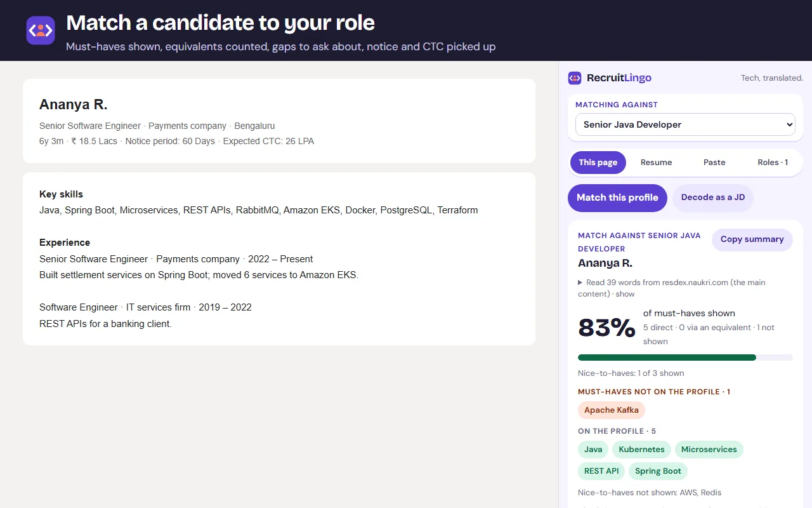
Task: Click 'Software Engineer · IT services firm · 2019 – 2022'
Action: 145,307
